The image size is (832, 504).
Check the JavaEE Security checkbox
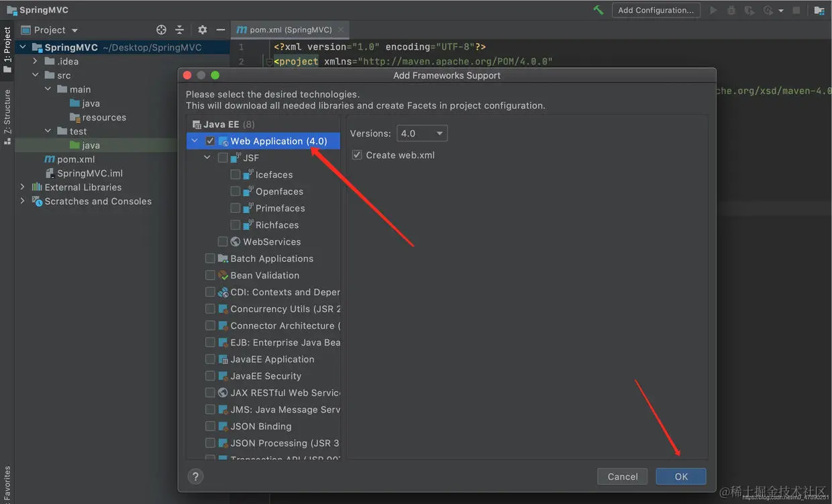click(210, 376)
